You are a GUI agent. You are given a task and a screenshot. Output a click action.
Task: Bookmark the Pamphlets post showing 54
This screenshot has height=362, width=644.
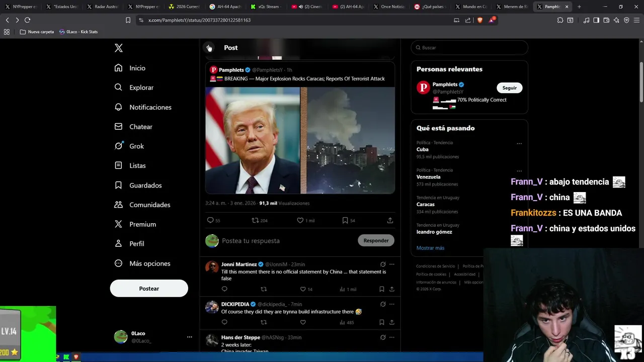click(x=348, y=220)
